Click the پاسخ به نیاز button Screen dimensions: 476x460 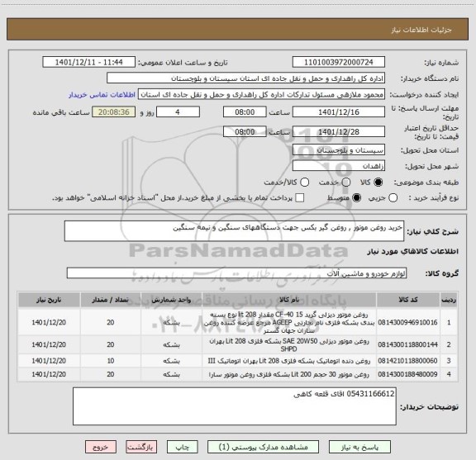tap(359, 447)
